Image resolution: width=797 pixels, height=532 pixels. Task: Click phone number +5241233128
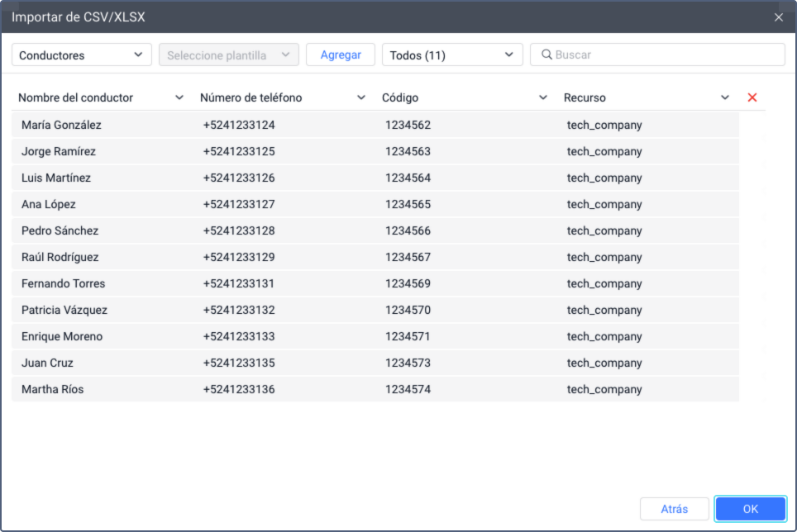point(239,230)
